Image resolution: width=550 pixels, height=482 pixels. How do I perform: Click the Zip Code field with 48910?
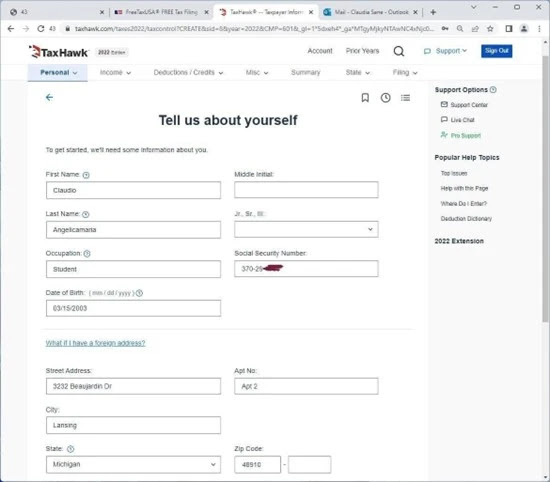pos(258,464)
